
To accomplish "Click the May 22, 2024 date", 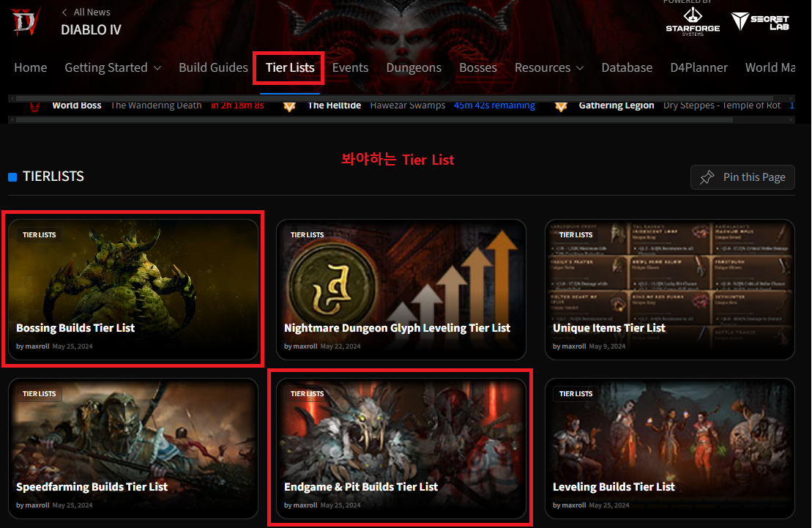I will coord(340,346).
